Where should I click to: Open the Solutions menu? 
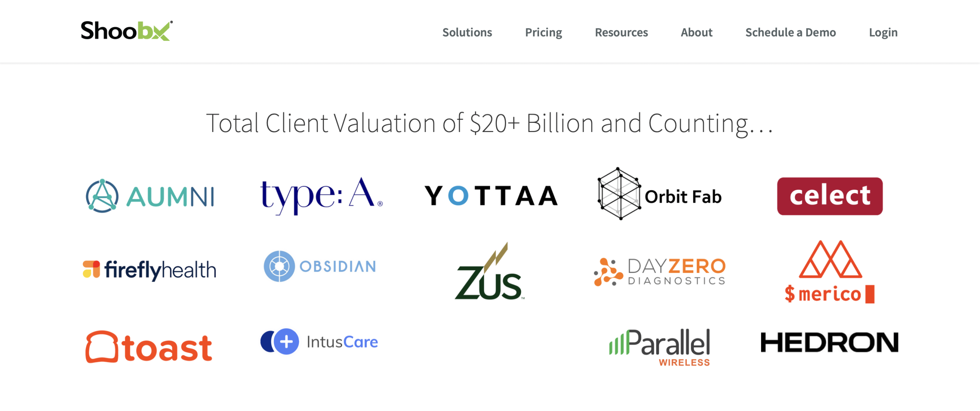(x=467, y=33)
